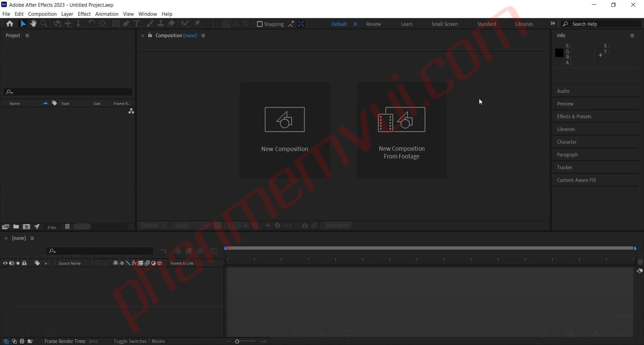
Task: Click the New Composition button
Action: (x=284, y=131)
